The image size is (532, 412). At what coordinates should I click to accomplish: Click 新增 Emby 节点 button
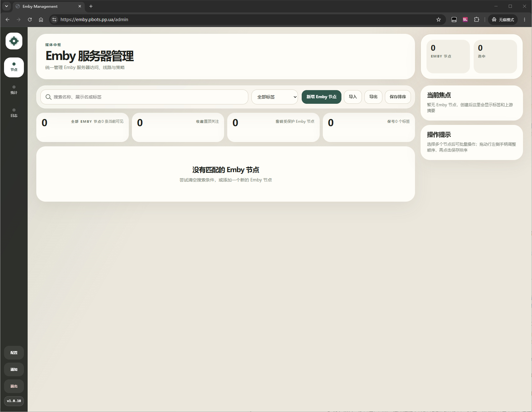322,97
